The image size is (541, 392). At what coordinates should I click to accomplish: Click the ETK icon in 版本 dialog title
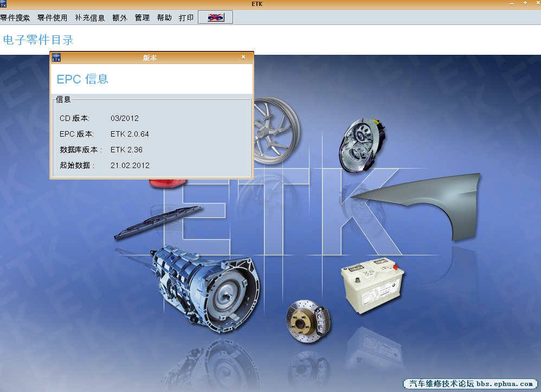(x=56, y=57)
